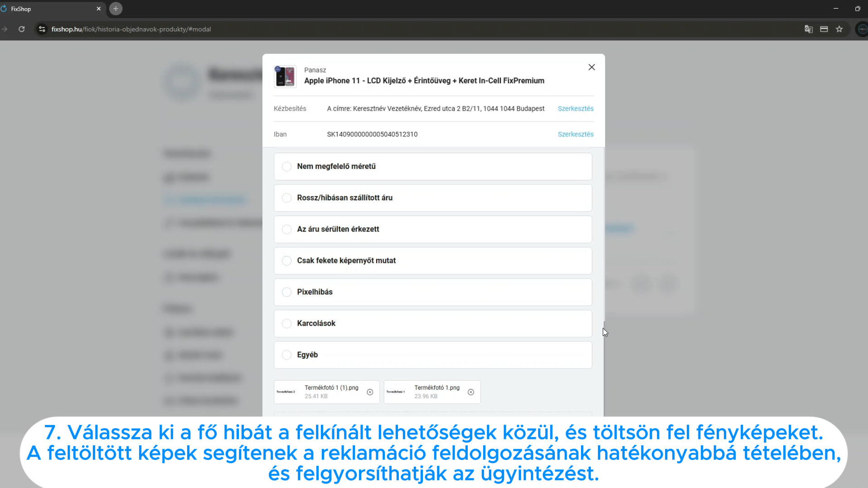Open a new browser tab
The image size is (868, 488).
coord(116,9)
